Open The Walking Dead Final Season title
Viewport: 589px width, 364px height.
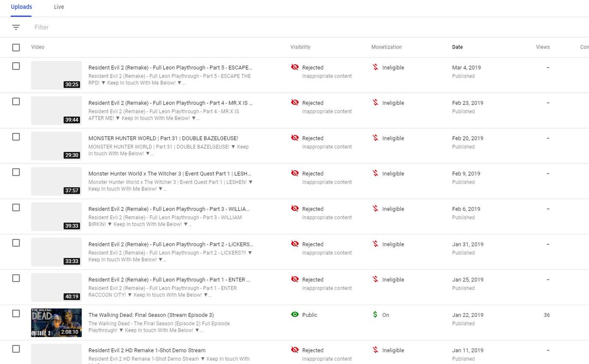point(151,315)
